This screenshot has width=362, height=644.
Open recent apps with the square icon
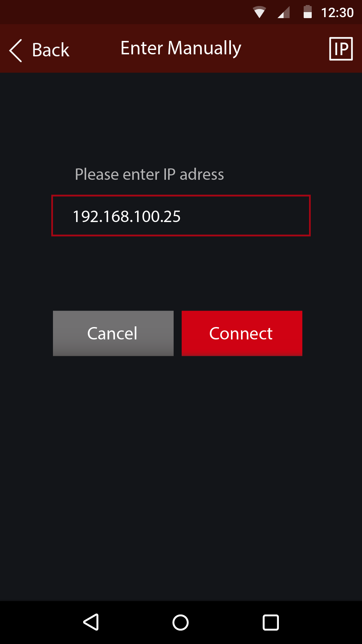271,623
